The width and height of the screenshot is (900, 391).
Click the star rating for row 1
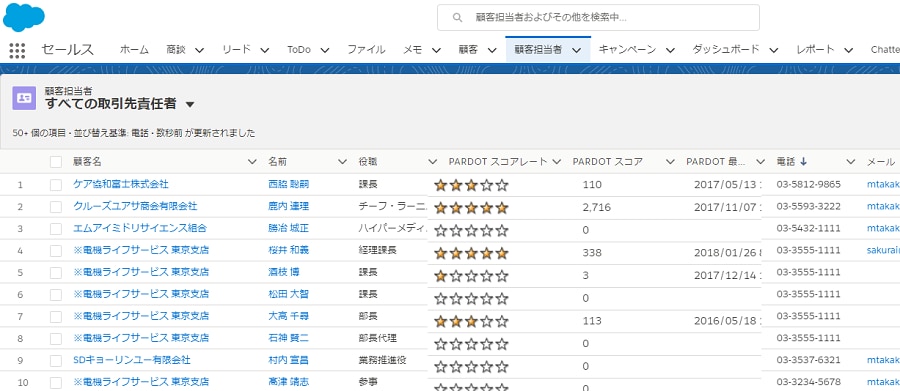point(471,185)
